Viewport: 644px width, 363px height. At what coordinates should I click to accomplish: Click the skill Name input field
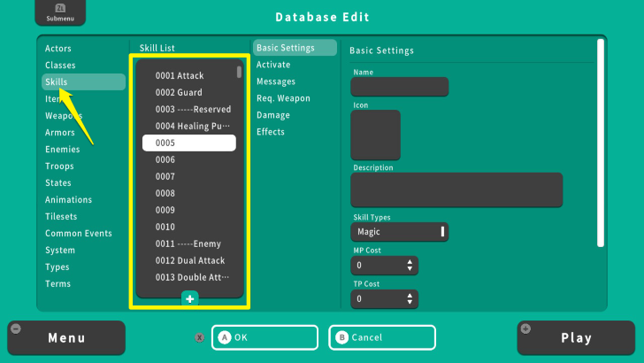click(400, 87)
